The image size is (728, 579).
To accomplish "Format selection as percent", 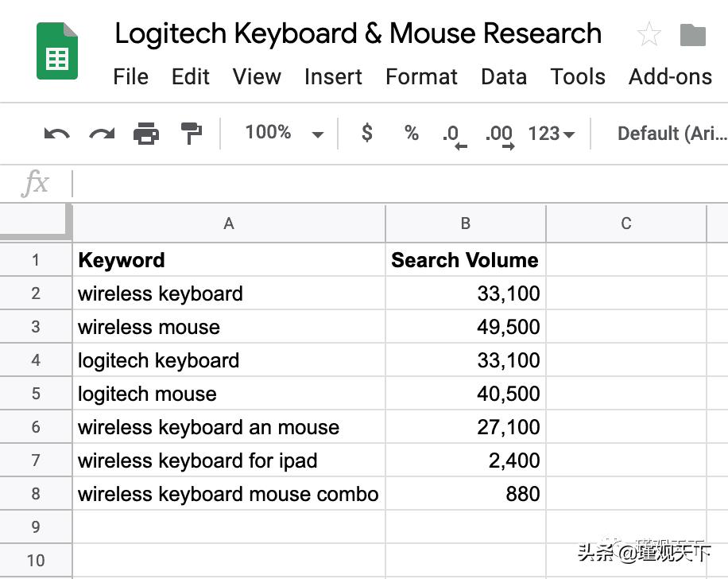I will [x=410, y=133].
